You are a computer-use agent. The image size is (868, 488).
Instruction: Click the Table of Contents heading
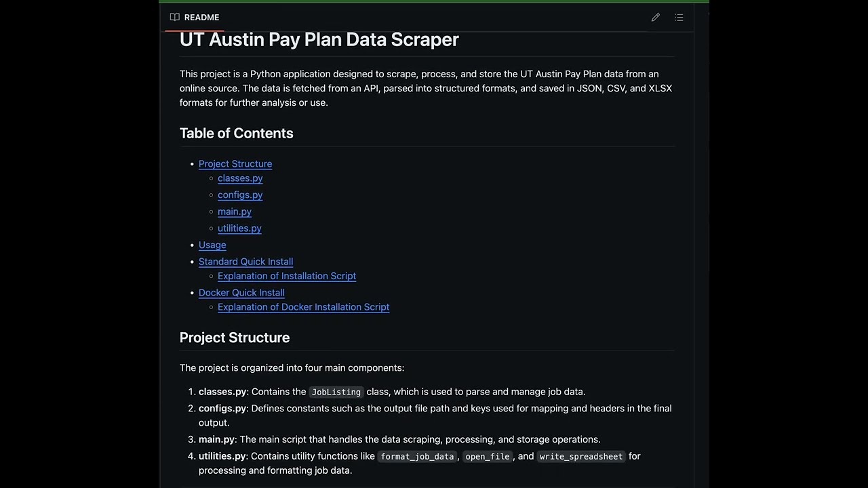click(236, 134)
